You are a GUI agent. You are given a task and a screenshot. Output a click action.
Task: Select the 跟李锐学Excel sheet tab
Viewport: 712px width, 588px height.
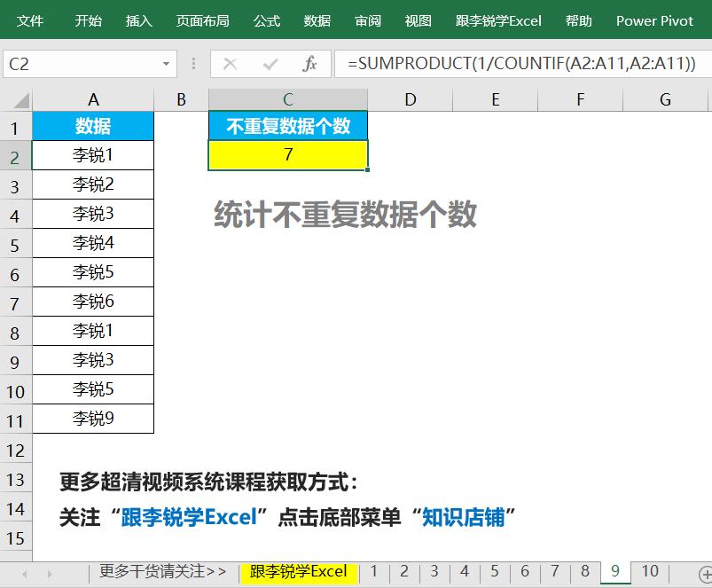301,572
